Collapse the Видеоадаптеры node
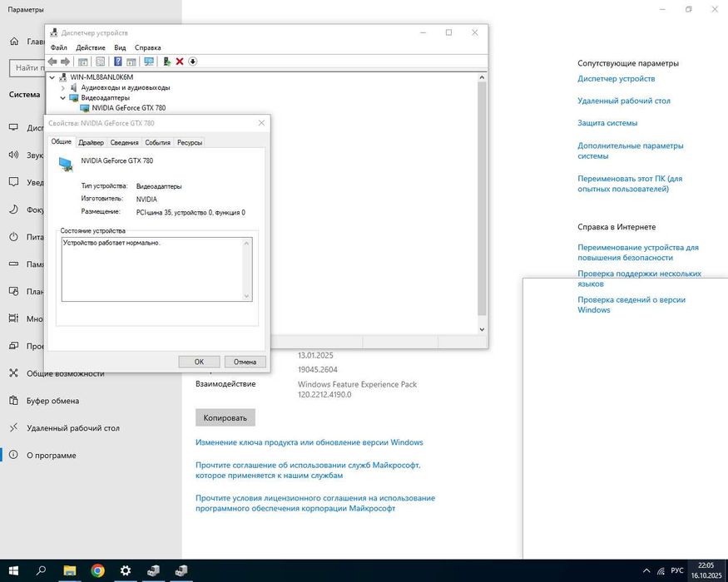The image size is (728, 582). coord(62,98)
